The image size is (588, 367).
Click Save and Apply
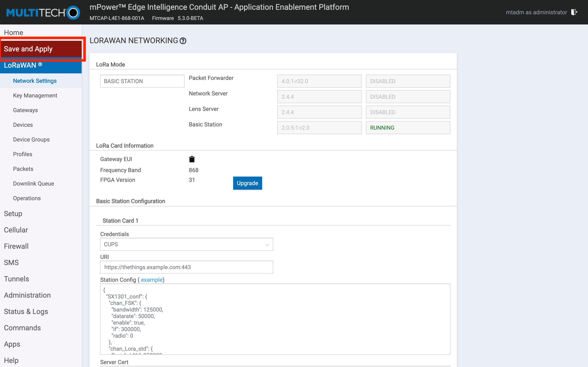pyautogui.click(x=28, y=49)
